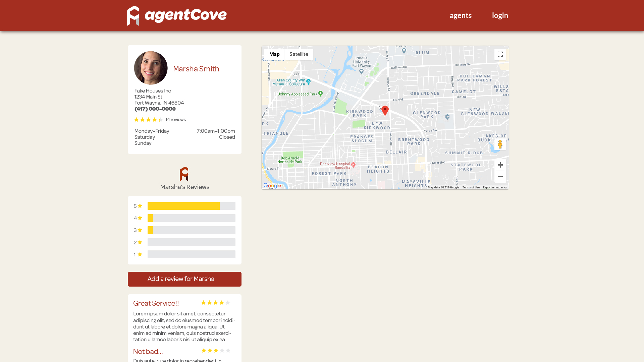Zoom out on the map
Image resolution: width=644 pixels, height=362 pixels.
[500, 177]
